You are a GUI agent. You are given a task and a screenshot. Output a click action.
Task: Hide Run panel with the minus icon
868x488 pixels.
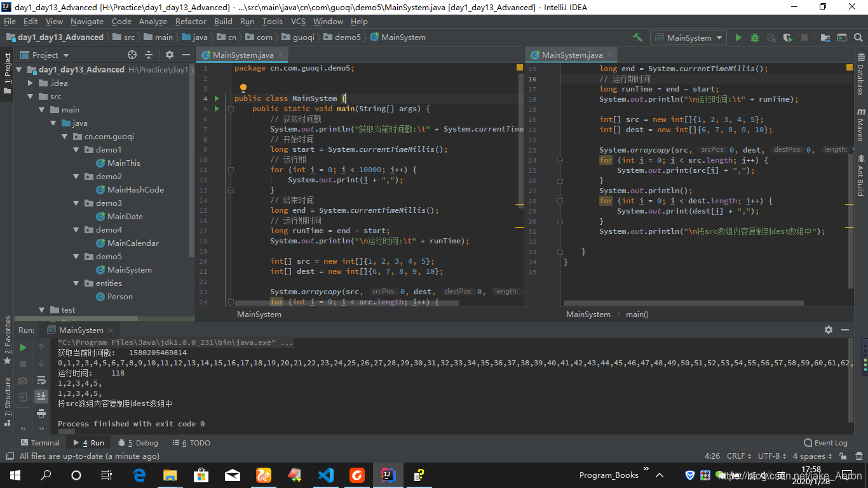[x=845, y=330]
